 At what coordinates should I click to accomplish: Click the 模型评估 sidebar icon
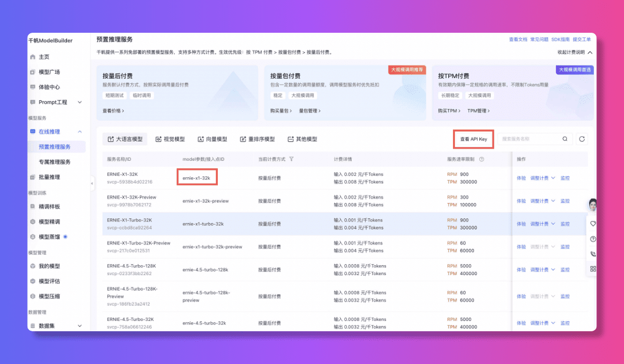(33, 281)
